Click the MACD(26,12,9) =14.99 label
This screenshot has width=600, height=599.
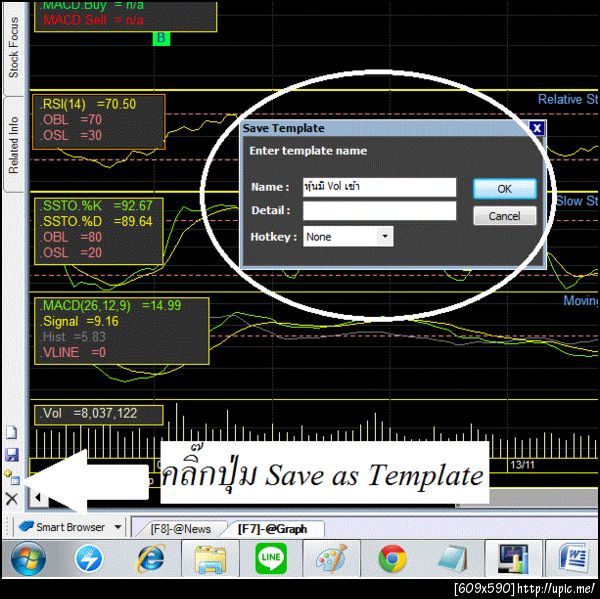coord(111,305)
